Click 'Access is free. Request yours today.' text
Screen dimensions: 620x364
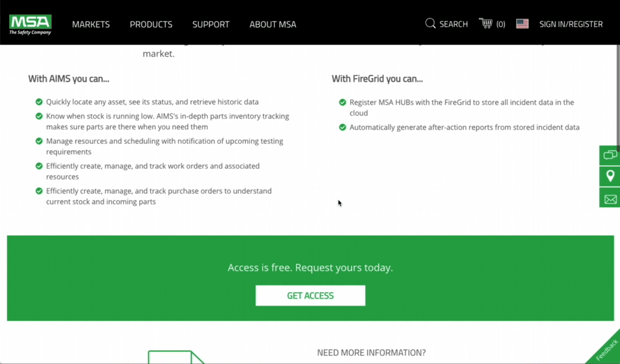310,267
